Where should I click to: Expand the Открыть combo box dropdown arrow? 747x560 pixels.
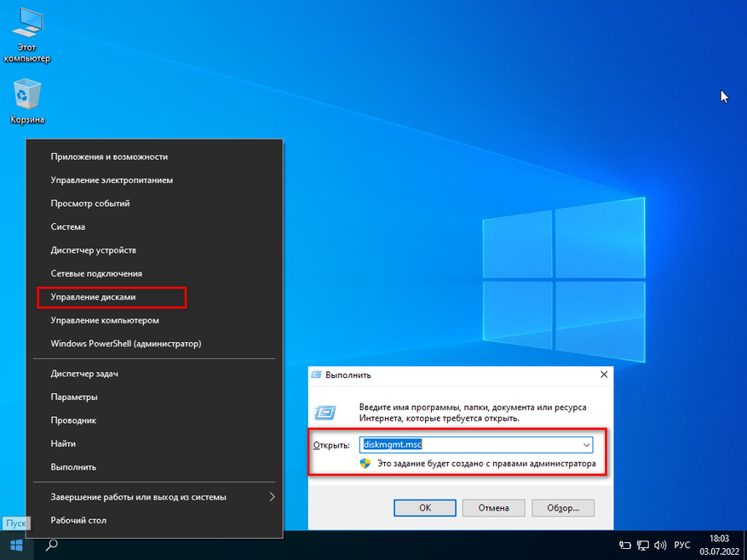coord(586,444)
